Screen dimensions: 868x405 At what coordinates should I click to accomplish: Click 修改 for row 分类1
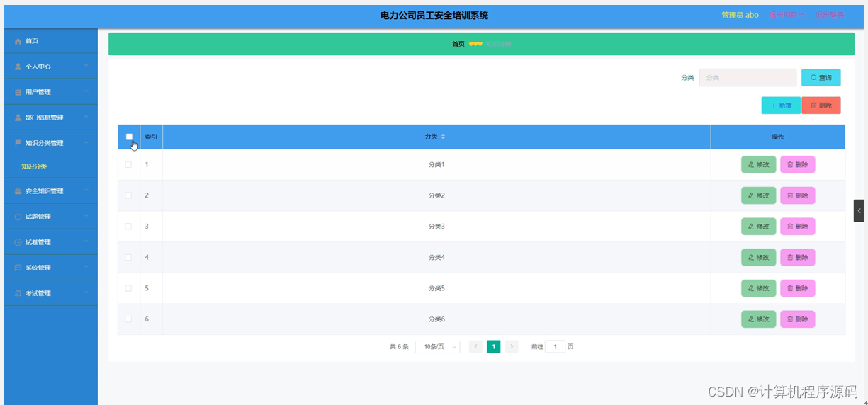(759, 164)
